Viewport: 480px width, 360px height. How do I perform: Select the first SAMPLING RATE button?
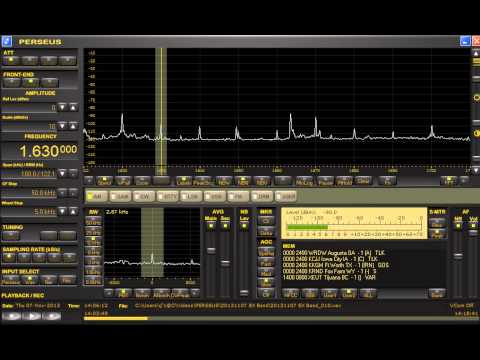[x=9, y=257]
